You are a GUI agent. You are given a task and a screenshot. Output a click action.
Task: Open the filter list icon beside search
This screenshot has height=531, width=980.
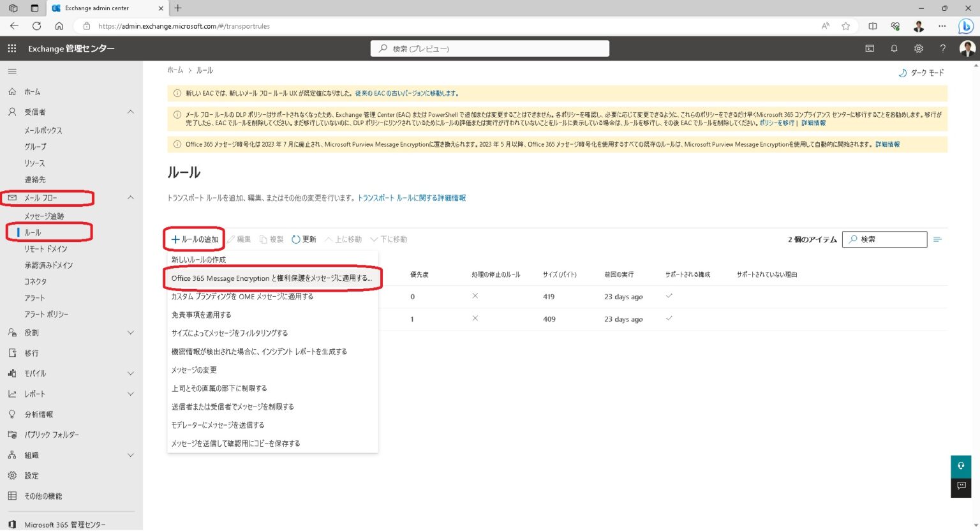[937, 239]
